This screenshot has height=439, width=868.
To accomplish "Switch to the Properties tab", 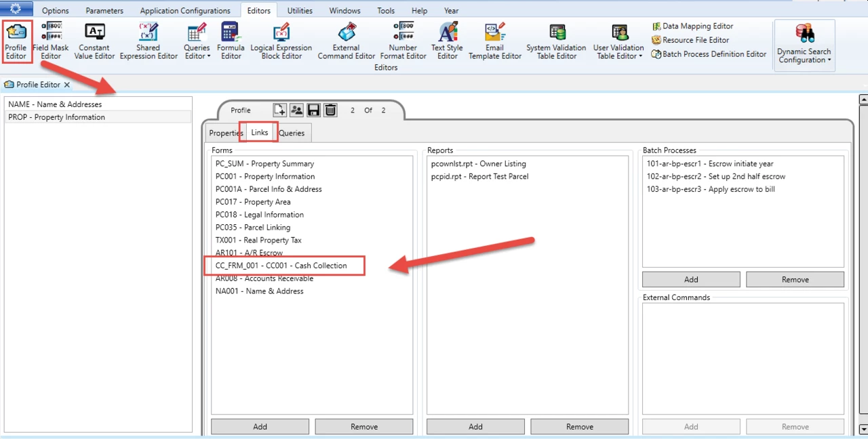I will 225,133.
